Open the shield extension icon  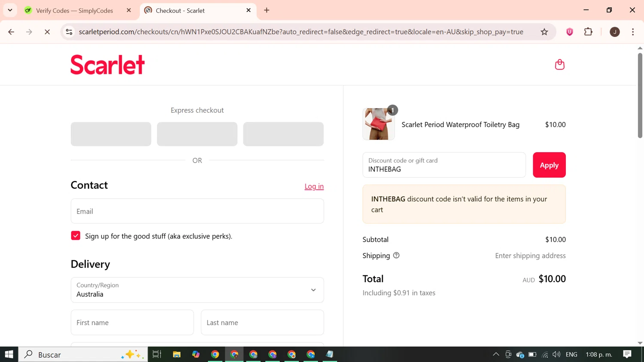pos(570,32)
